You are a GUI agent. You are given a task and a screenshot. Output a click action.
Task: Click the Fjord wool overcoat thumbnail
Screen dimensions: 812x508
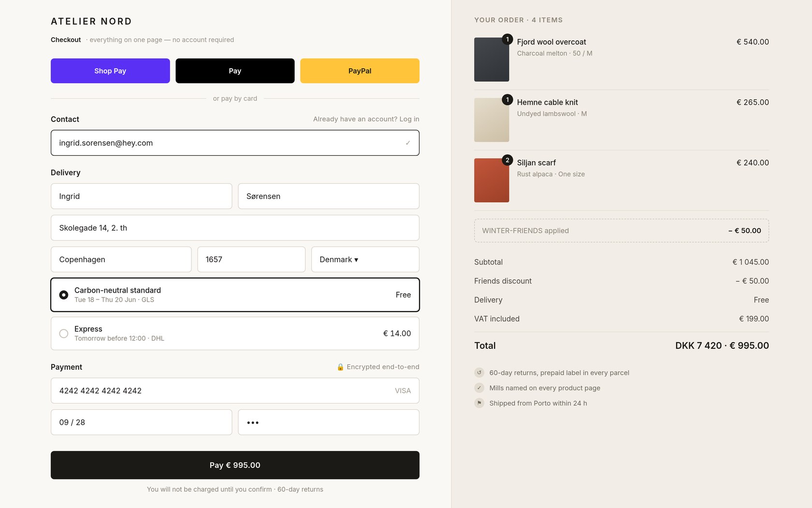click(x=492, y=60)
